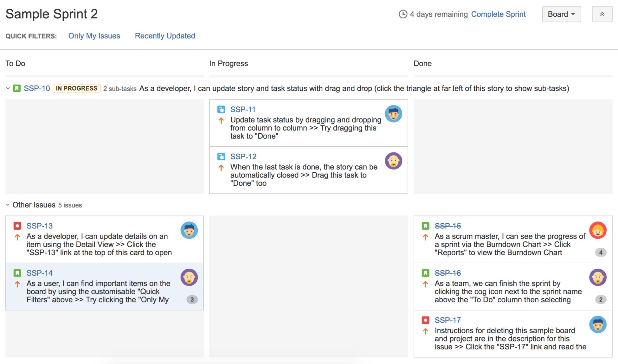Open the Board dropdown menu
618x364 pixels.
click(x=561, y=14)
